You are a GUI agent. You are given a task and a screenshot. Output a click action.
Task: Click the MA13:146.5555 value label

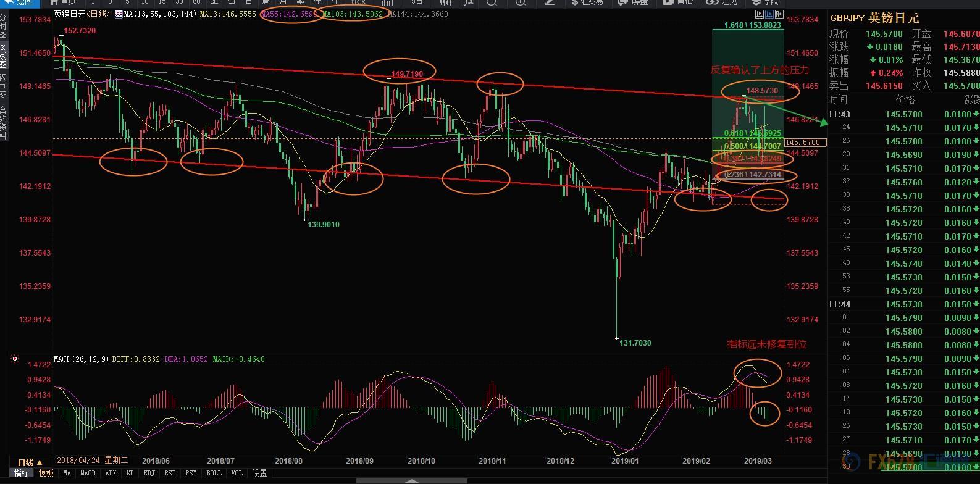[x=228, y=14]
